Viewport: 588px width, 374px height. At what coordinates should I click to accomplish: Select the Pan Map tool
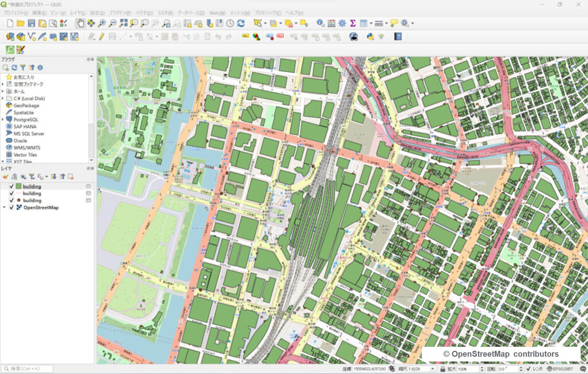(81, 23)
